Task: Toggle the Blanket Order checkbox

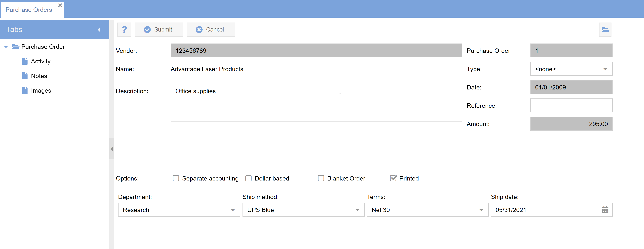Action: tap(321, 178)
